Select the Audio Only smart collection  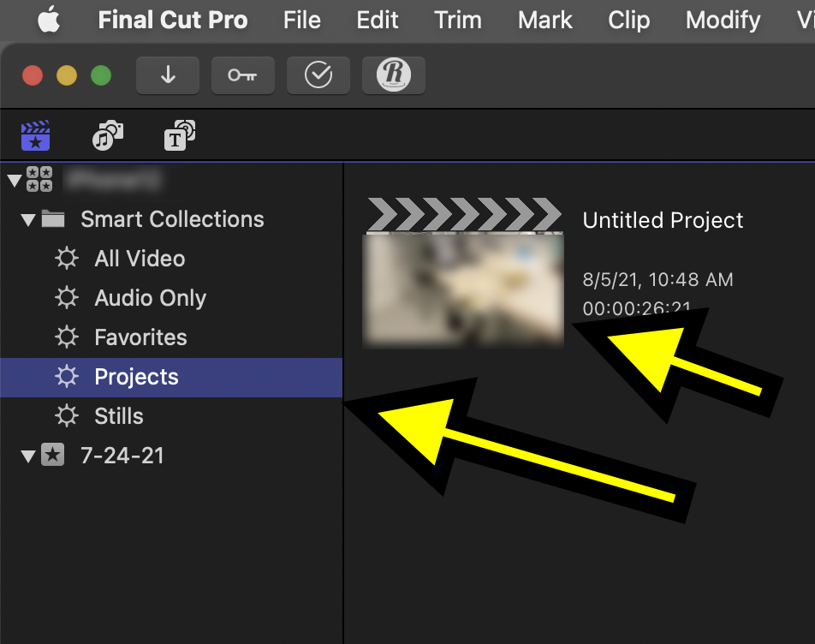coord(171,298)
